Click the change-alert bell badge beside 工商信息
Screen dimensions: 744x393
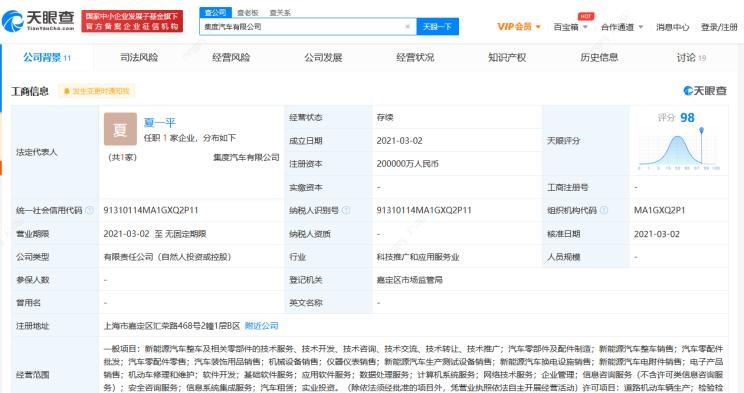(96, 91)
